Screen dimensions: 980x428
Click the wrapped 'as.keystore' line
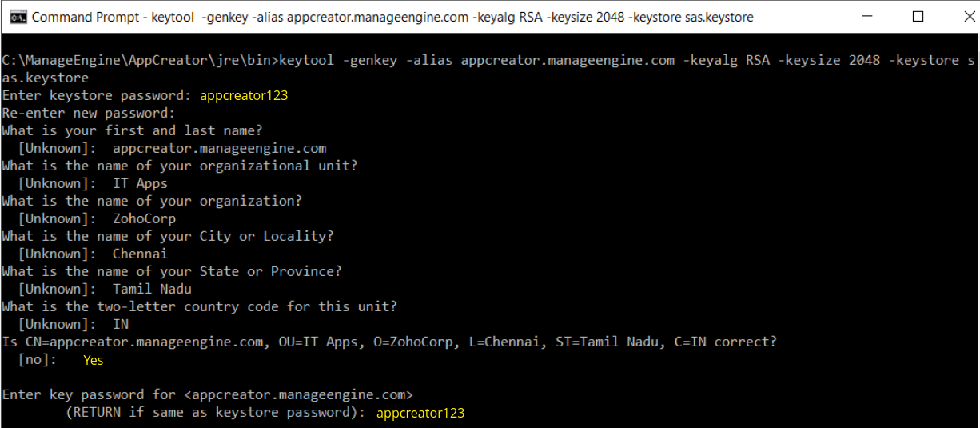46,78
